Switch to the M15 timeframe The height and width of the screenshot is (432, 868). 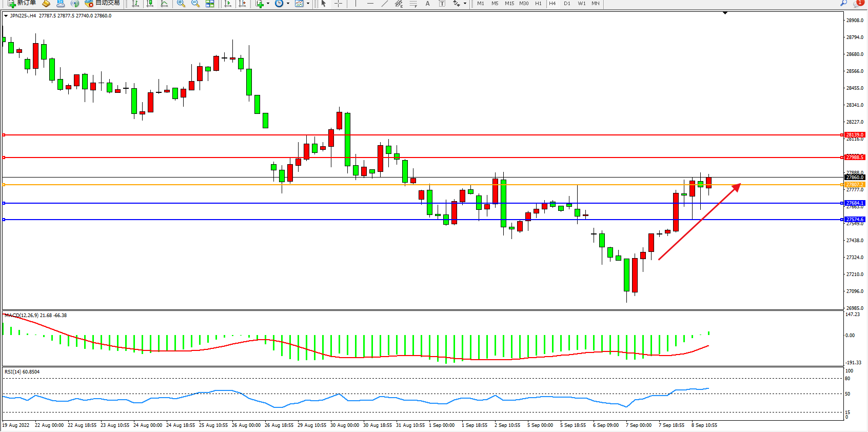509,4
